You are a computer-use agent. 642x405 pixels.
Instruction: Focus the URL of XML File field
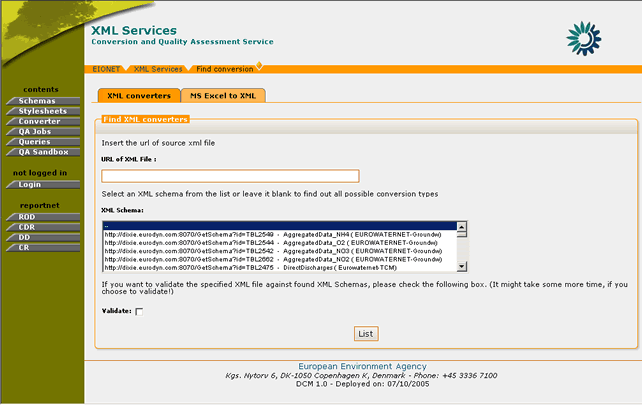230,176
